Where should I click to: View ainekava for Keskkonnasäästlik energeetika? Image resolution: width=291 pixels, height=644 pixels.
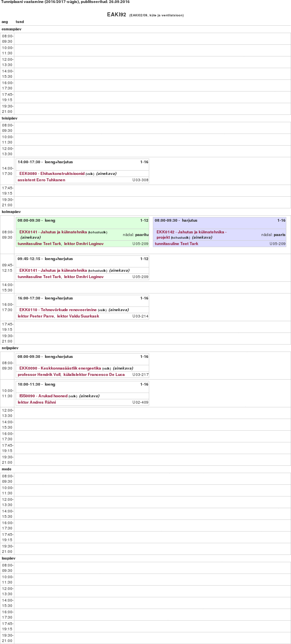123,368
